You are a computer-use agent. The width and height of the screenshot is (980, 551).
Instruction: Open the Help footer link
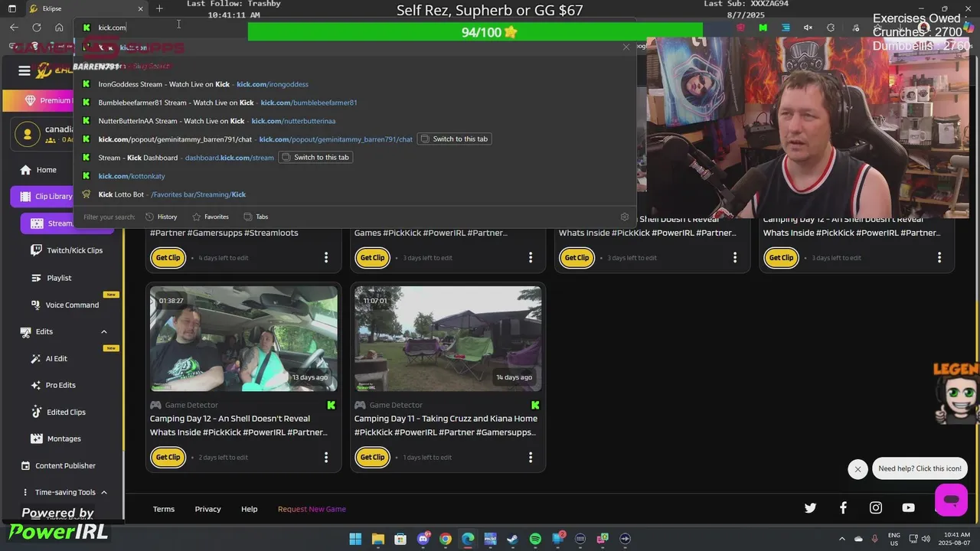[x=250, y=509]
